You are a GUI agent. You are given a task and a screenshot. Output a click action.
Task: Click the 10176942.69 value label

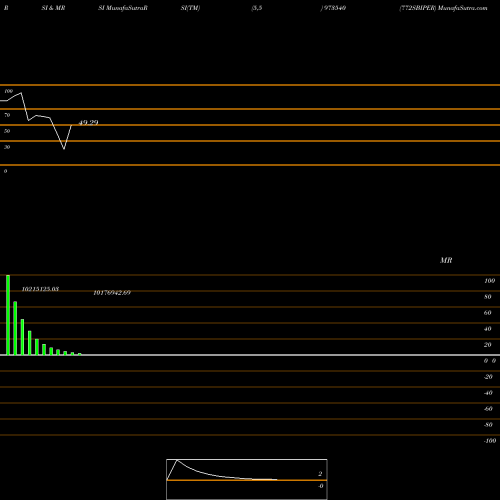(112, 293)
